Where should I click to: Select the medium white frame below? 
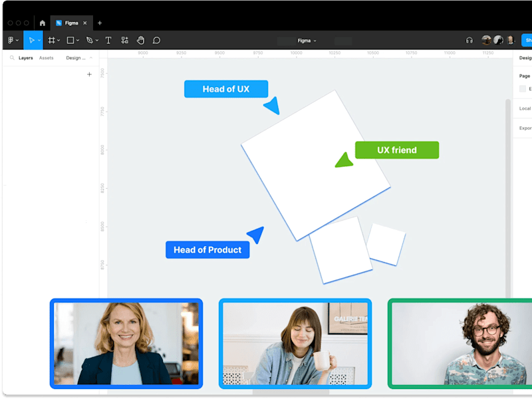point(341,251)
